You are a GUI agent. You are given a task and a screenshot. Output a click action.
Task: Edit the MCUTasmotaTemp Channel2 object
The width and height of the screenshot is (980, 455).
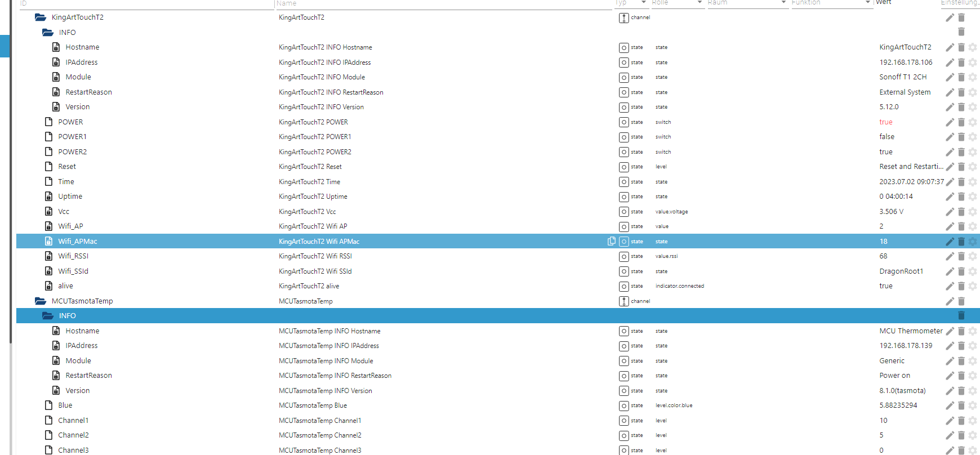click(950, 435)
